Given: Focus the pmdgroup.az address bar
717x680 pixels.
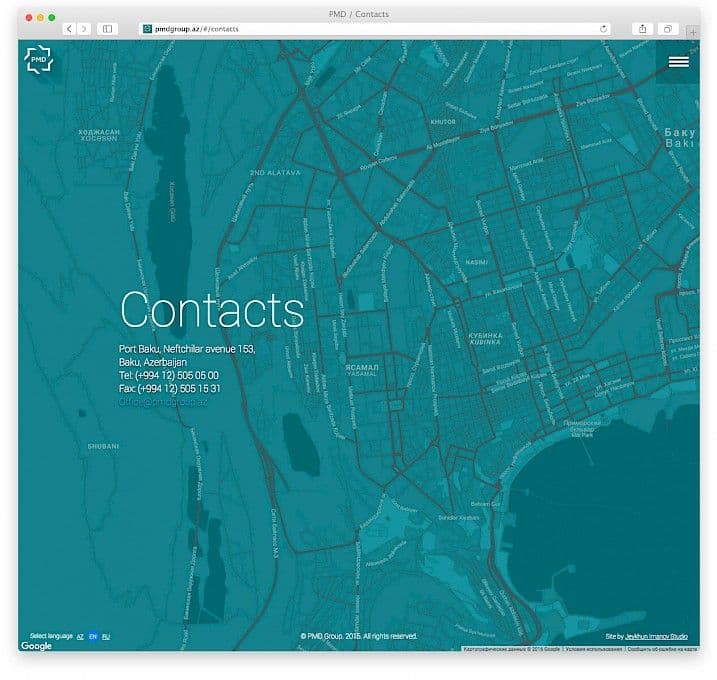Looking at the screenshot, I should (x=375, y=29).
